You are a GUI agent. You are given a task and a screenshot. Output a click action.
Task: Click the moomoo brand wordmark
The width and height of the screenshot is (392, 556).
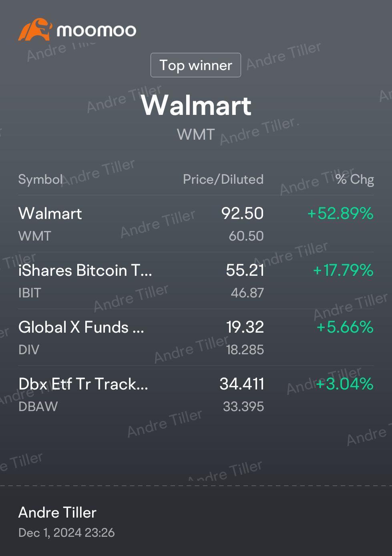click(x=96, y=30)
